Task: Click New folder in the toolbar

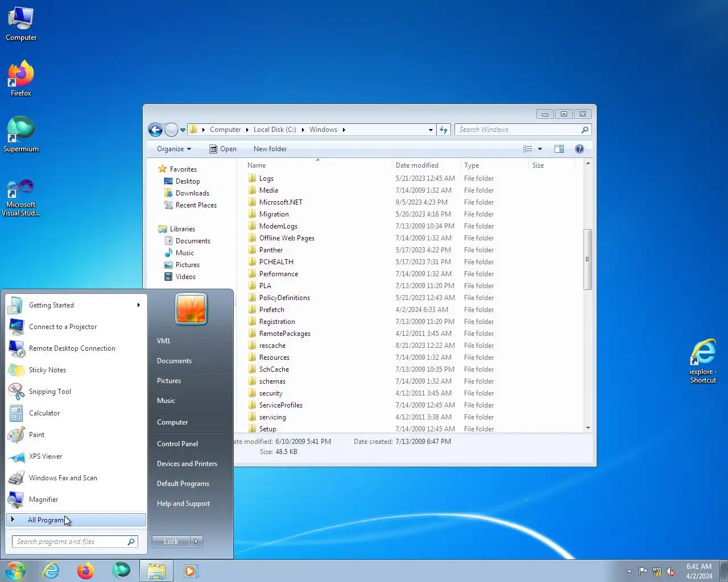Action: [270, 149]
